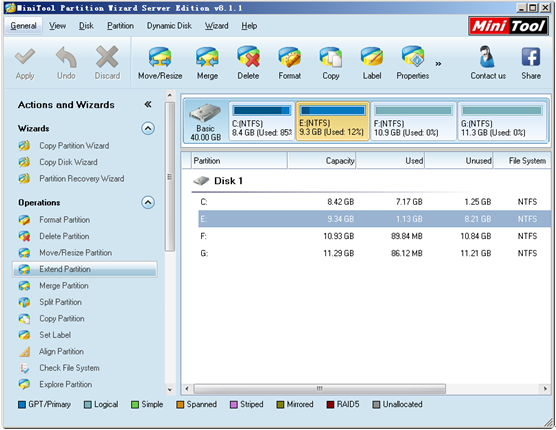
Task: Click the Delete toolbar icon
Action: point(248,57)
